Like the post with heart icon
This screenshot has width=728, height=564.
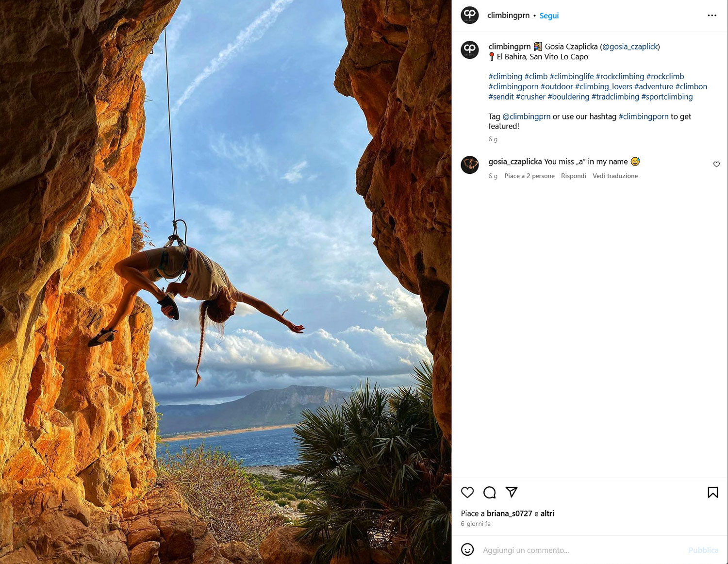[467, 492]
